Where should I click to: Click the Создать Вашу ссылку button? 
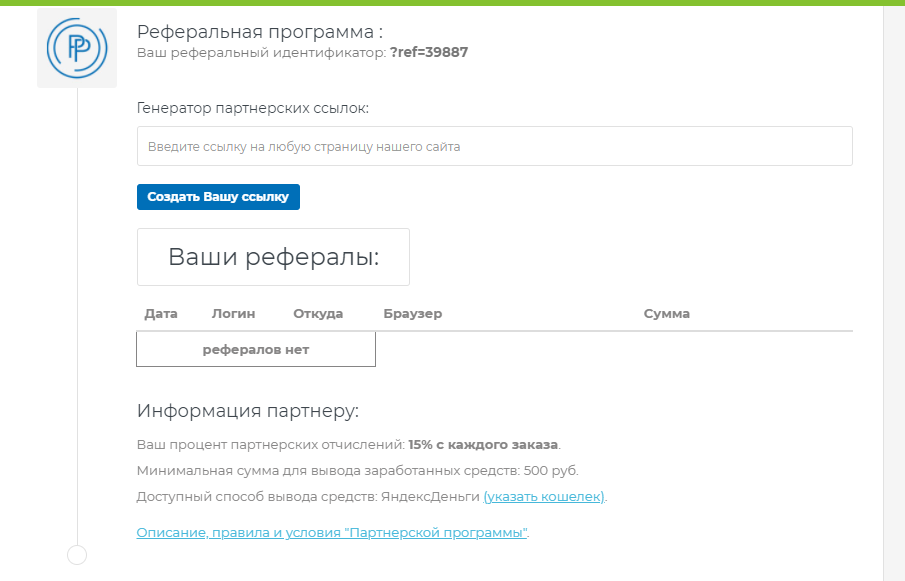click(218, 197)
